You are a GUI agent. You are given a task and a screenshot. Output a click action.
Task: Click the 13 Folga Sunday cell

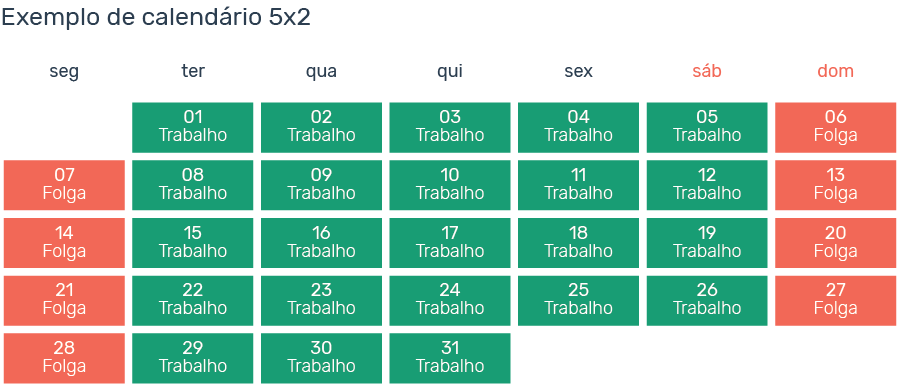pyautogui.click(x=835, y=185)
